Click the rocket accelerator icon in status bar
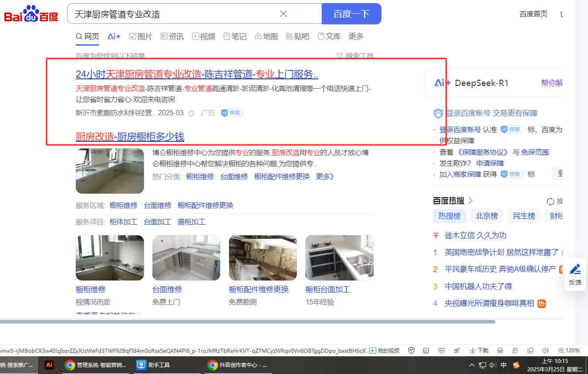Screen dimensions: 588x374 click(x=456, y=351)
